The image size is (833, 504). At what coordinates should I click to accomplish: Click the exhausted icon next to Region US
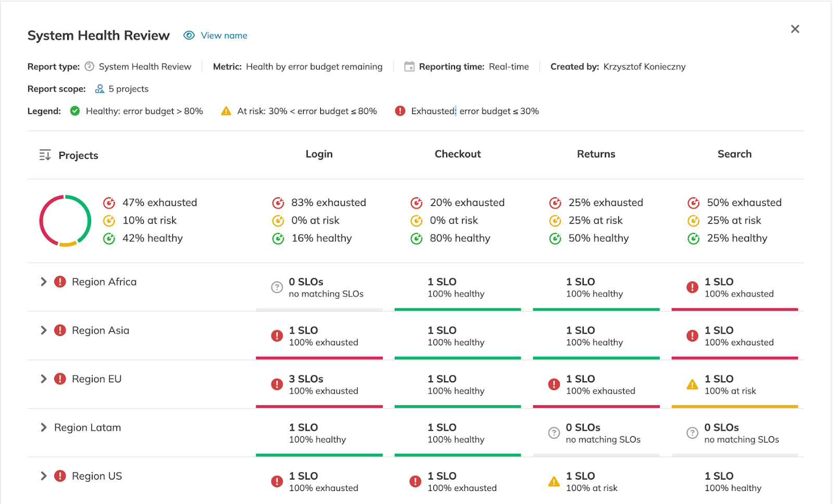(59, 475)
